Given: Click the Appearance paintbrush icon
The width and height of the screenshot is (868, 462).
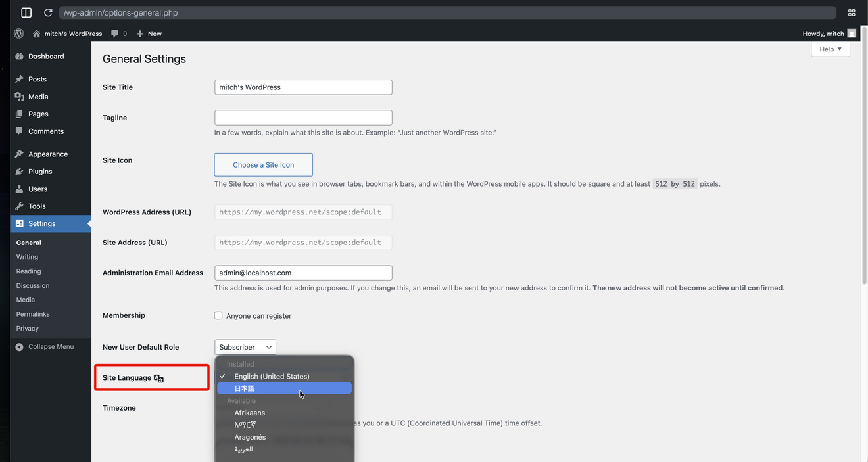Looking at the screenshot, I should [x=19, y=154].
